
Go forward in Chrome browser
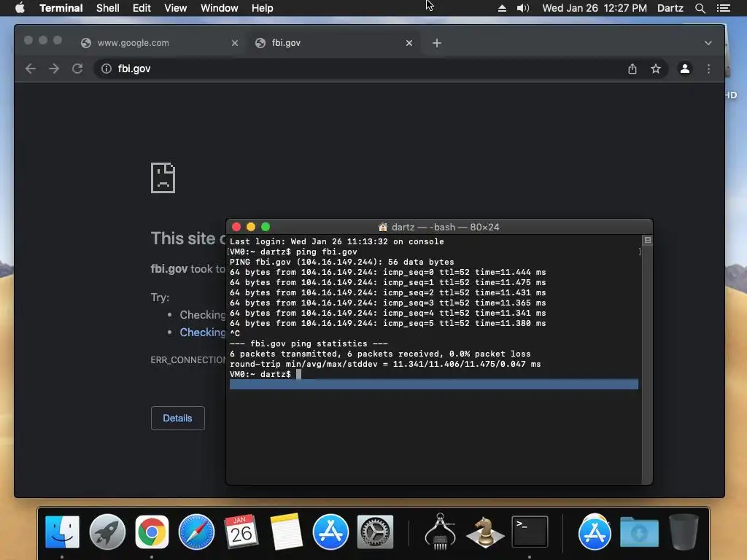[54, 69]
